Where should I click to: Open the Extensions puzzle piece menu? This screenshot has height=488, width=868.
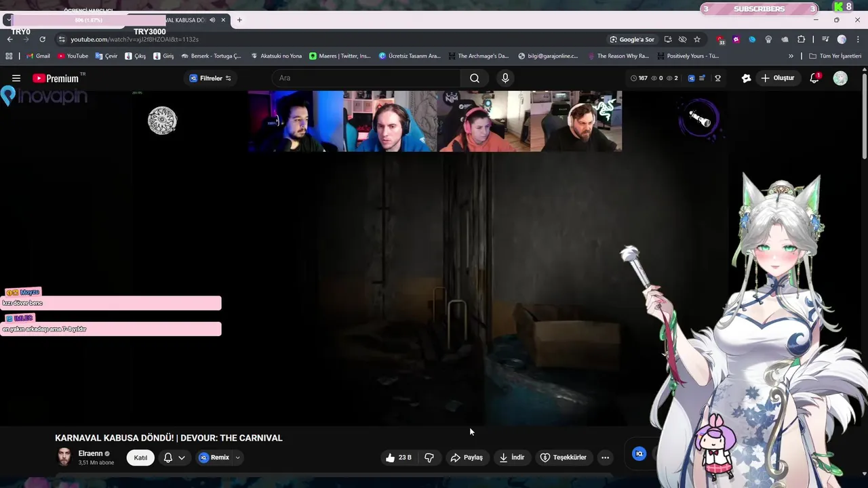pos(801,39)
